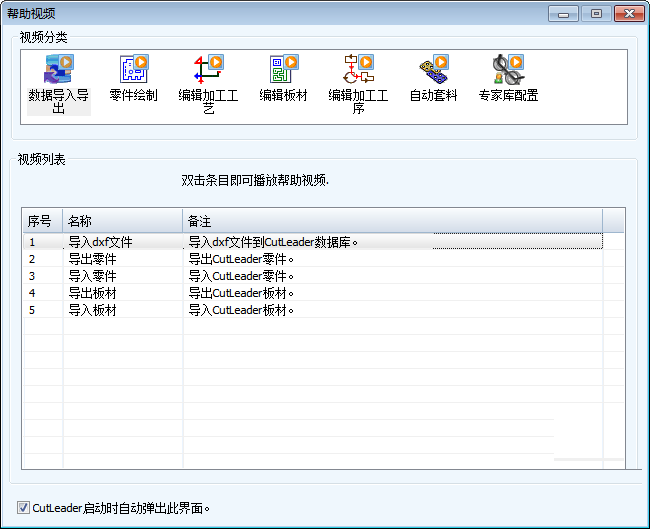Viewport: 650px width, 529px height.
Task: Click the 备注 column header
Action: [x=392, y=220]
